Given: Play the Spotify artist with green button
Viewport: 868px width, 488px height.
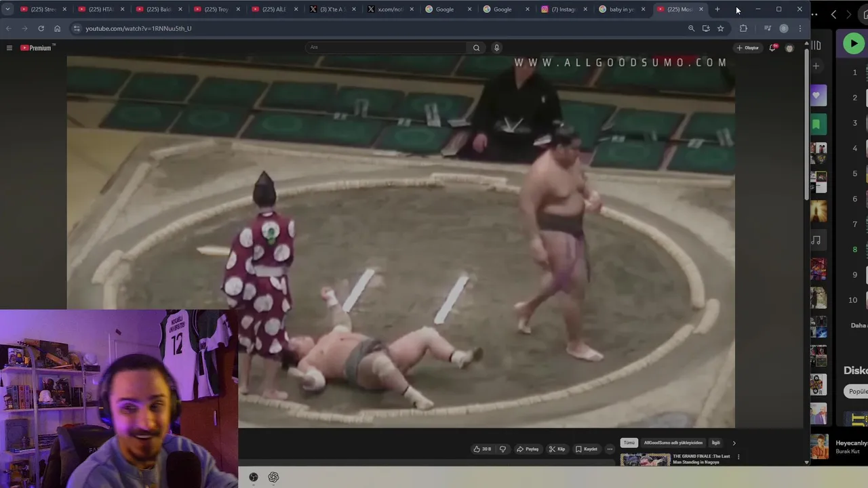Looking at the screenshot, I should click(854, 43).
